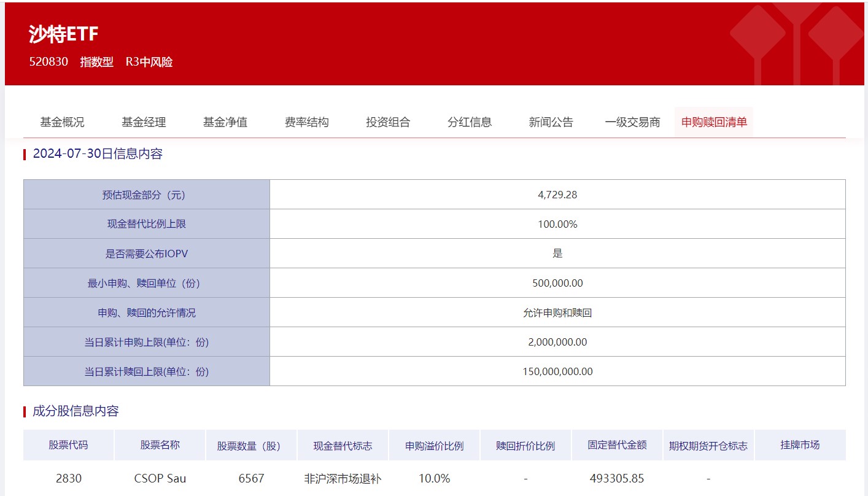Click the 申购、赎回的允许情况 label
Viewport: 868px width, 496px height.
coord(147,312)
